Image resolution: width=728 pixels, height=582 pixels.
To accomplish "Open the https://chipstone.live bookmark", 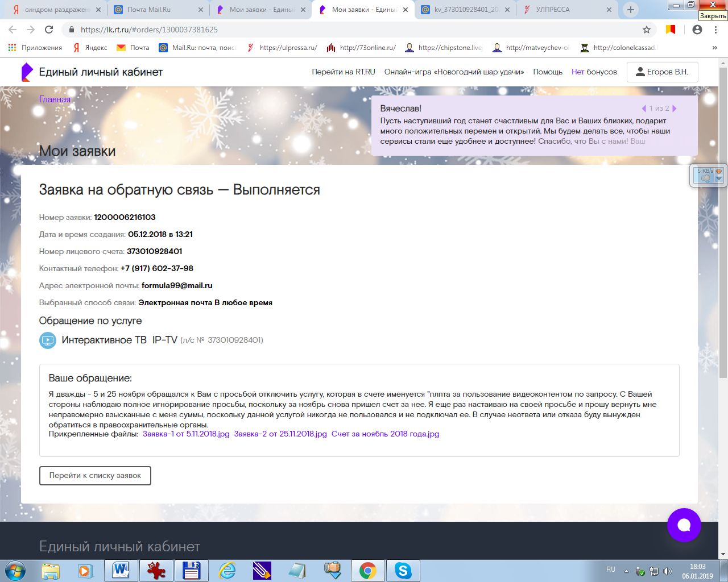I will 444,48.
